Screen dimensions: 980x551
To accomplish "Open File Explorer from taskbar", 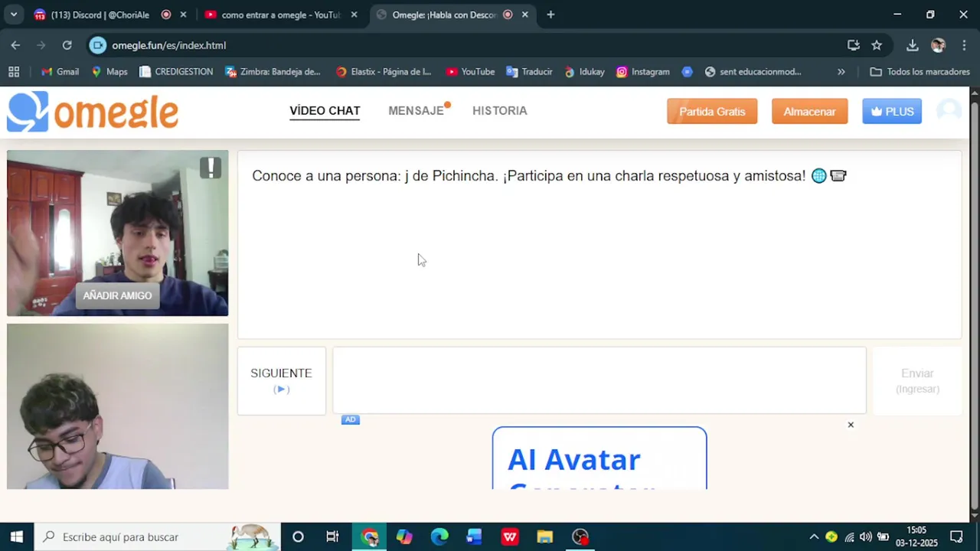I will click(x=544, y=536).
